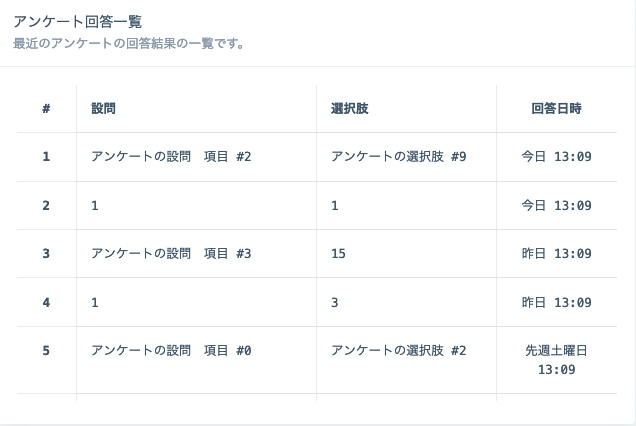Click the # column header

coord(46,108)
